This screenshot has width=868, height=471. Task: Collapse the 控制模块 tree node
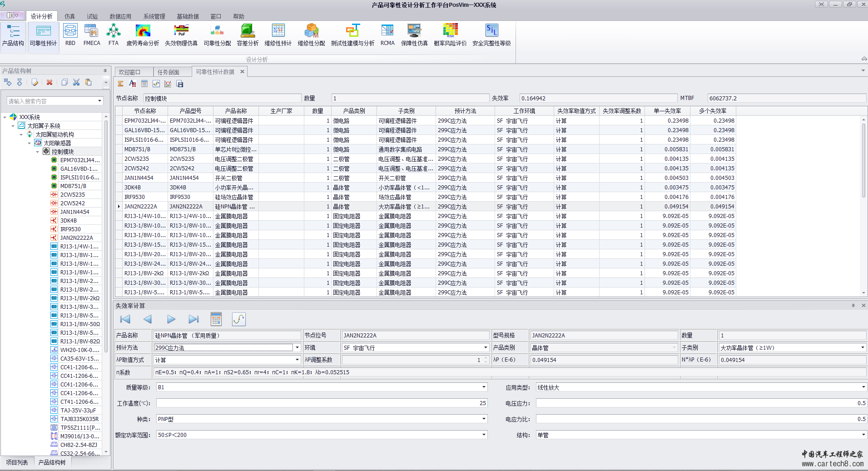tap(38, 152)
